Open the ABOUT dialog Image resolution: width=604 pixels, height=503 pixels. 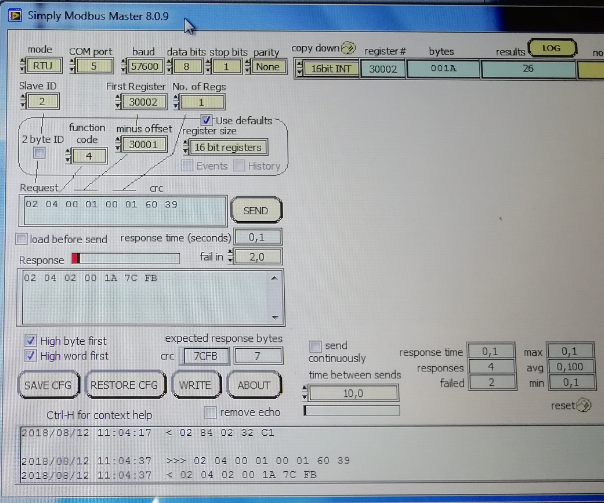click(x=253, y=384)
